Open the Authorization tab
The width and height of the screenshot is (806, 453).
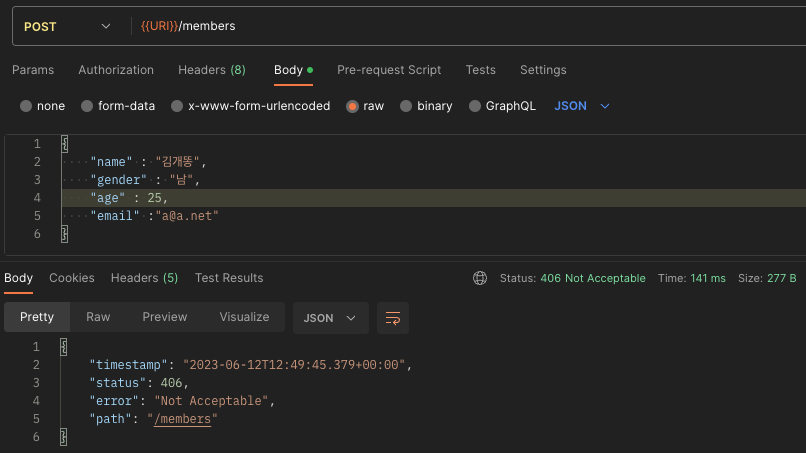[x=116, y=70]
